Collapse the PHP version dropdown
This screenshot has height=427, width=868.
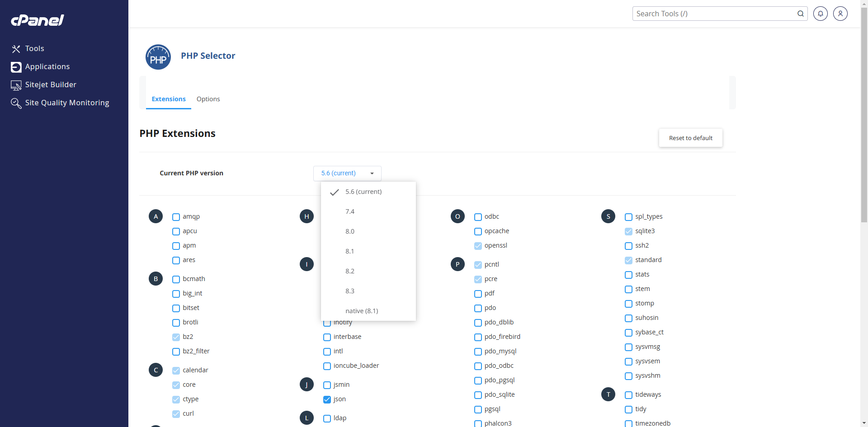[x=347, y=174]
